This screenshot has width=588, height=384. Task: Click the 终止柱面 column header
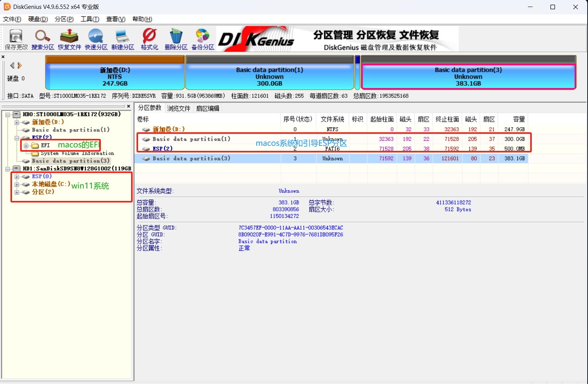pyautogui.click(x=447, y=119)
